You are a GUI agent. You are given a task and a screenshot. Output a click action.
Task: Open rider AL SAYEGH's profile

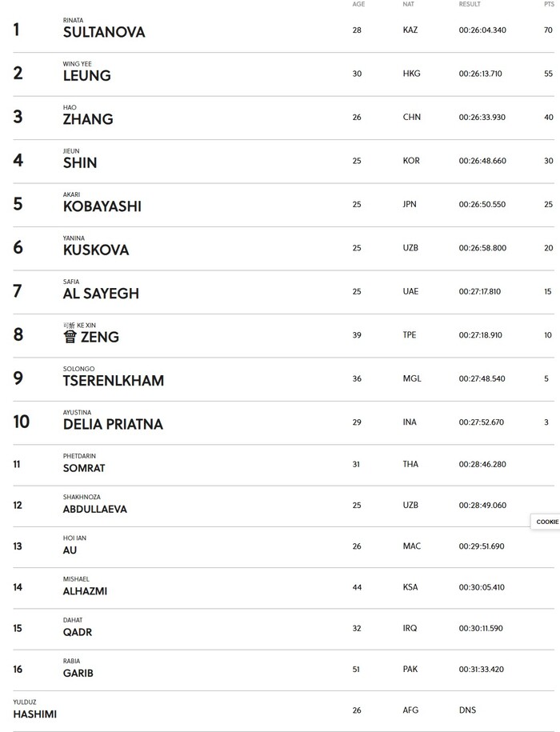click(x=102, y=293)
